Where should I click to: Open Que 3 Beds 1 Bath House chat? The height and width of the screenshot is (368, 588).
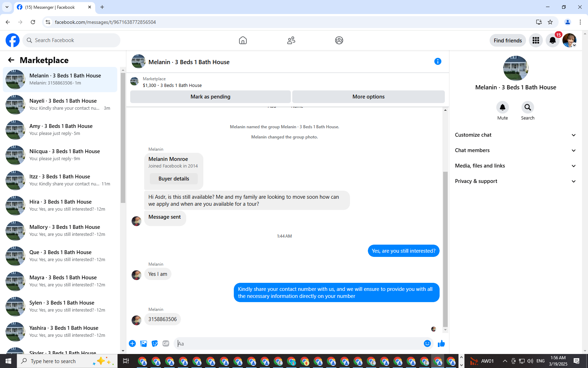[x=60, y=256]
